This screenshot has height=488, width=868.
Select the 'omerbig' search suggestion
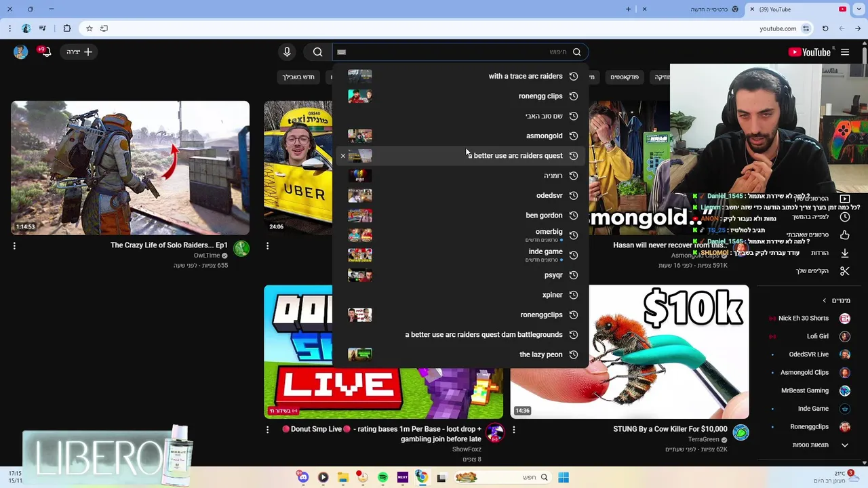click(461, 235)
